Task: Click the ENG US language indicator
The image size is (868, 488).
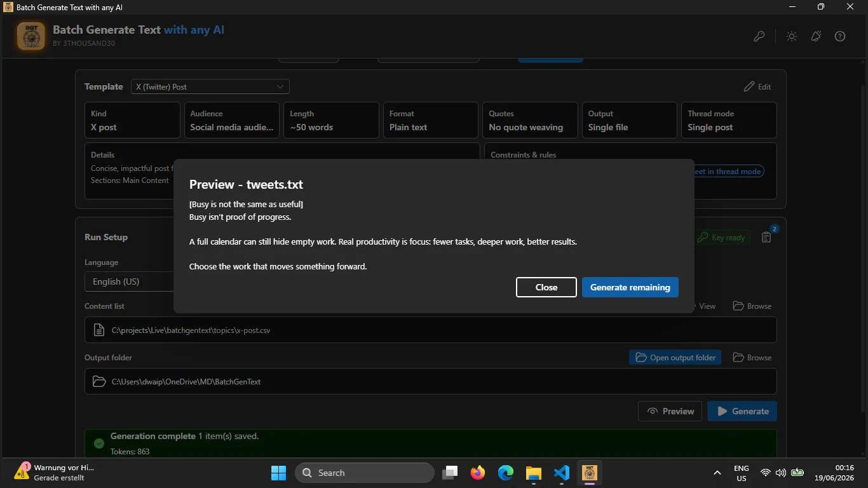Action: [742, 473]
